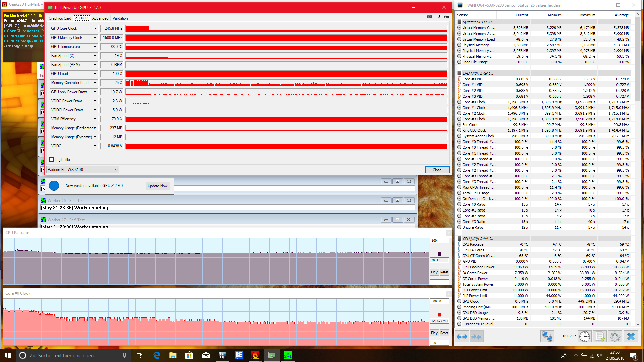Open File Explorer from taskbar
644x362 pixels.
[x=173, y=355]
